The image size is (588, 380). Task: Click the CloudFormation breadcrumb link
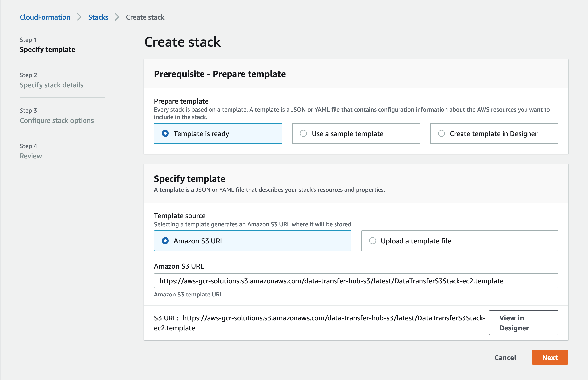[x=45, y=17]
